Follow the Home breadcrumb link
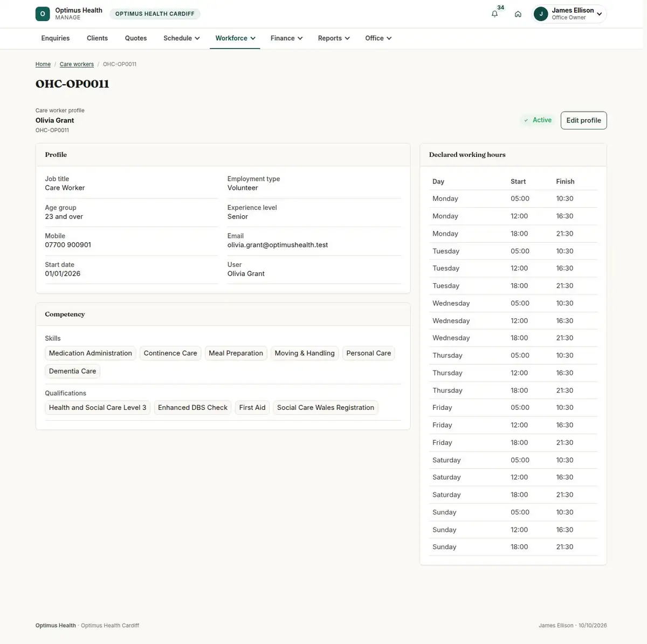The width and height of the screenshot is (647, 644). (43, 64)
